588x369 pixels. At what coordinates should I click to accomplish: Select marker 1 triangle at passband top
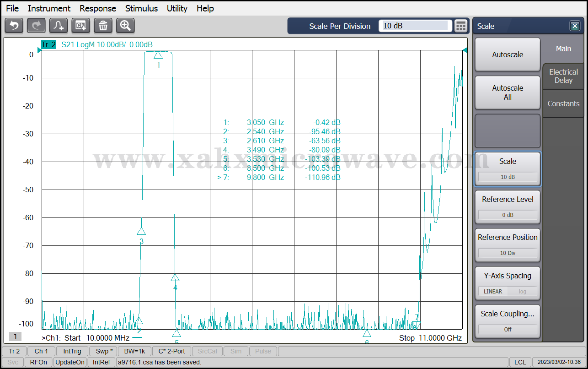pyautogui.click(x=158, y=55)
